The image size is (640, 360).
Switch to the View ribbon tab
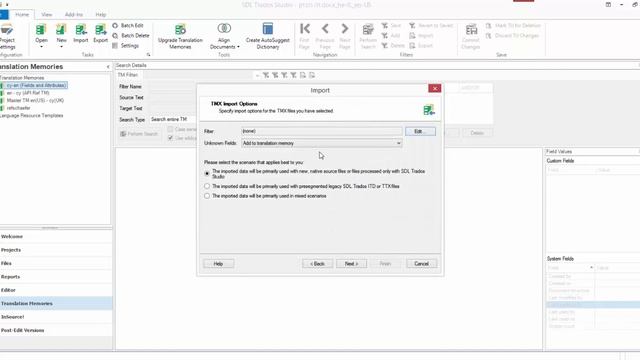(47, 14)
